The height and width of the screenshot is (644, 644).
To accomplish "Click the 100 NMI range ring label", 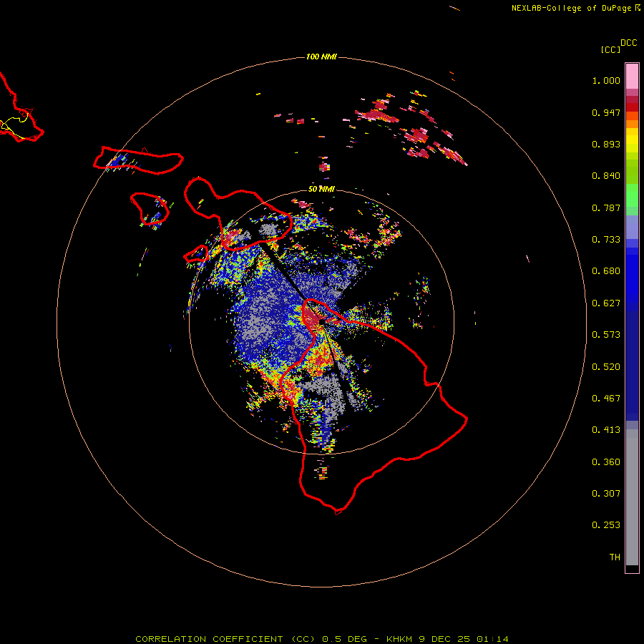I will pos(321,57).
